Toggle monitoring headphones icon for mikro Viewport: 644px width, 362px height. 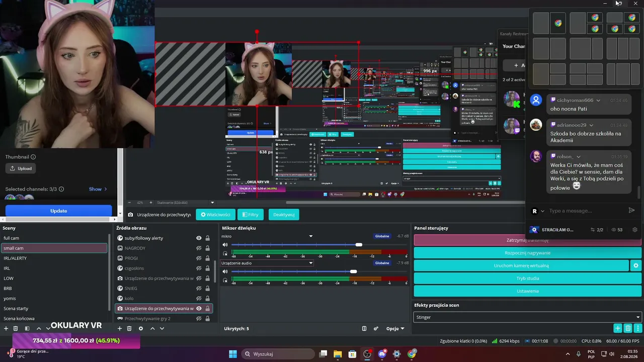click(225, 253)
